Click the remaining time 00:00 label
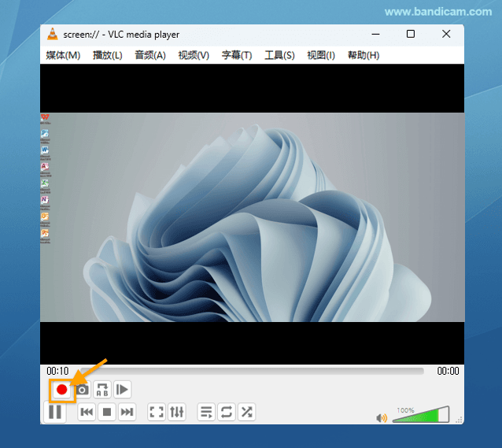The height and width of the screenshot is (448, 502). (448, 371)
